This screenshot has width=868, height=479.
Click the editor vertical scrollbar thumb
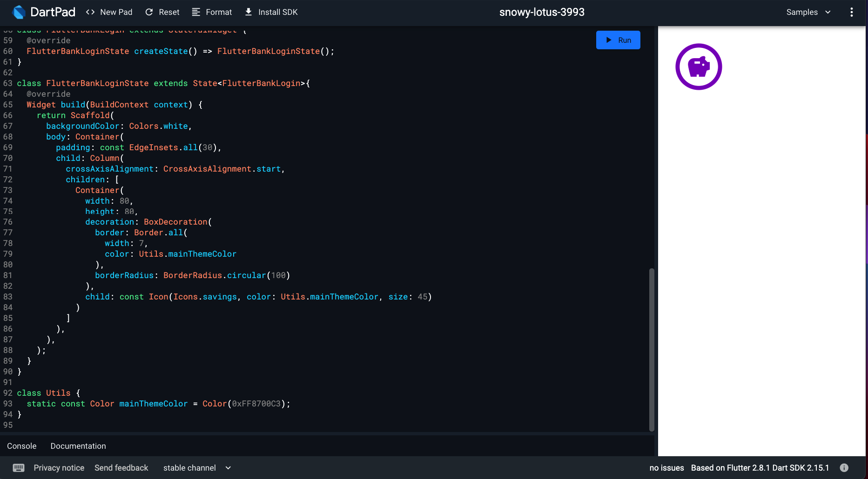tap(652, 350)
